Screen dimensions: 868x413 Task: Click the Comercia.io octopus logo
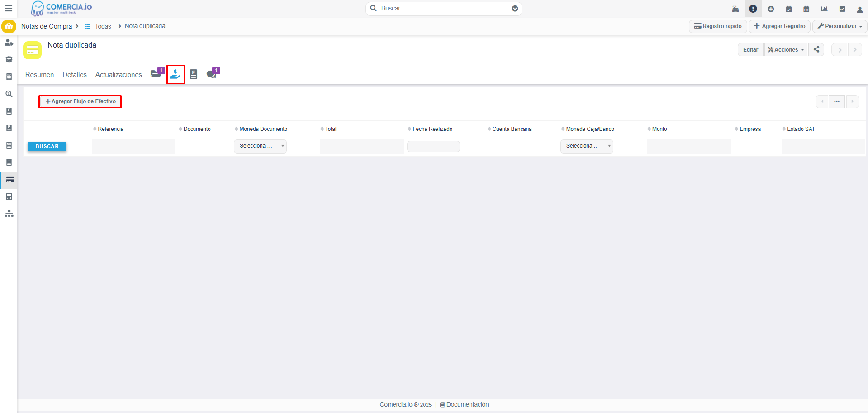point(61,9)
